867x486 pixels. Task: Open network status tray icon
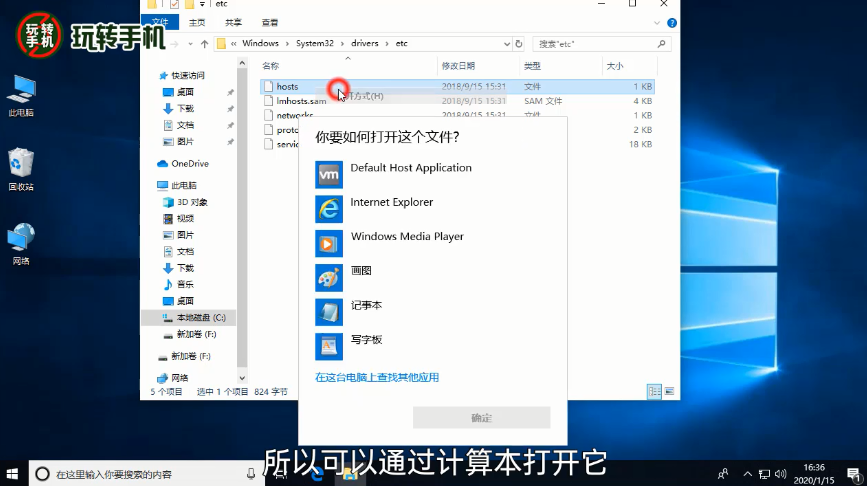[764, 474]
